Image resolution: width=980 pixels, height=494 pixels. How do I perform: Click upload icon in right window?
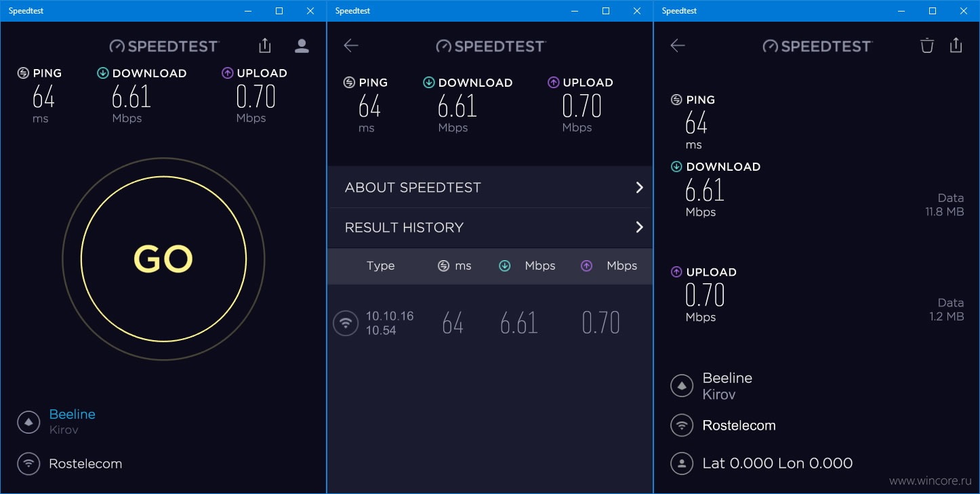(676, 272)
